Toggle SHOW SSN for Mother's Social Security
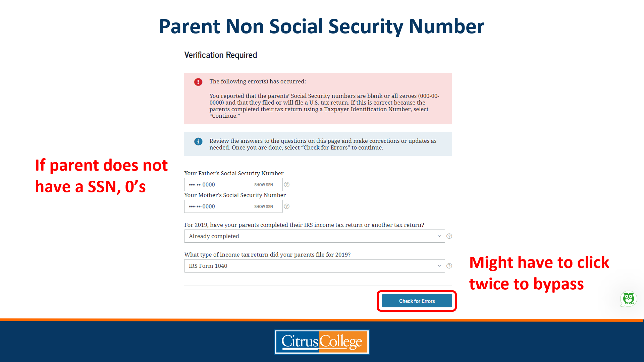Viewport: 644px width, 362px height. [263, 206]
